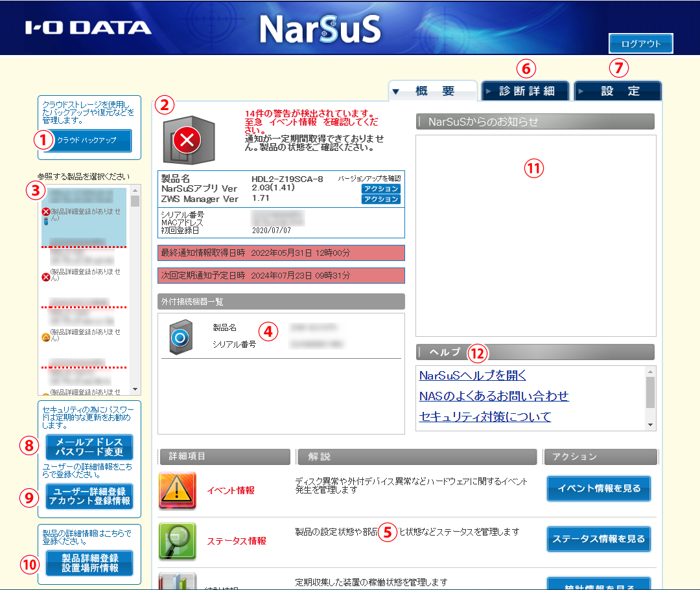This screenshot has width=700, height=590.
Task: Open the NASのよくあるお問い合わせ link
Action: (x=494, y=396)
